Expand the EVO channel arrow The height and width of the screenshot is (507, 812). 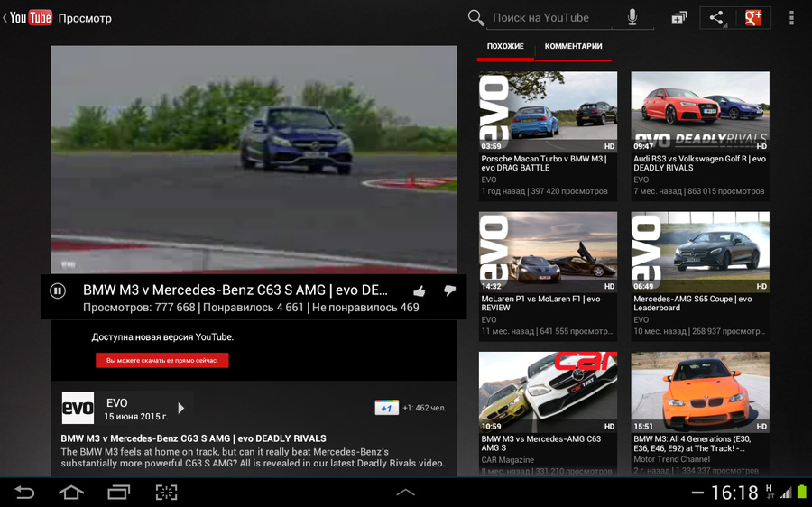(181, 408)
